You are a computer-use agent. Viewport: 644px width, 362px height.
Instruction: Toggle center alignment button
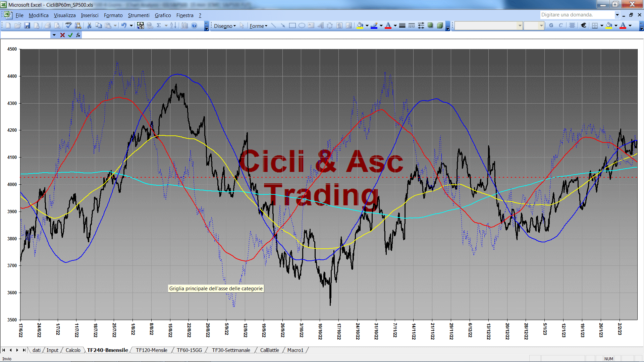pos(572,25)
